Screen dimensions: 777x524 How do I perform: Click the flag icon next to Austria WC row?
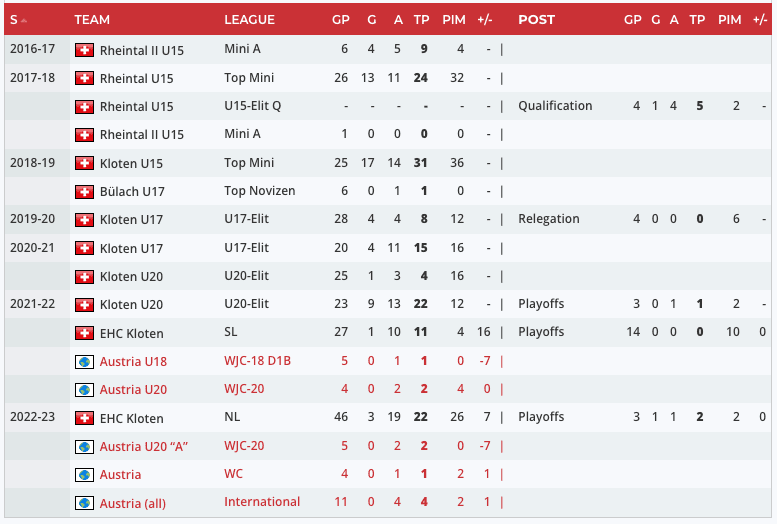point(84,475)
